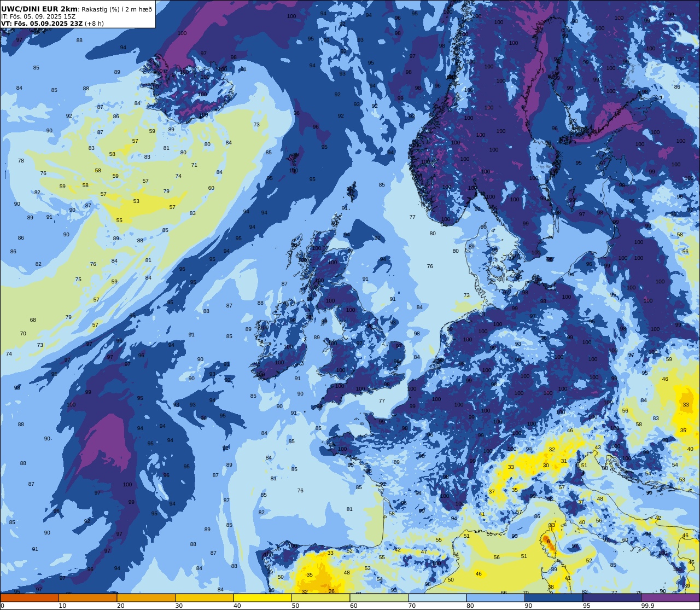Pick the 20–30 legend color segment

tap(146, 597)
